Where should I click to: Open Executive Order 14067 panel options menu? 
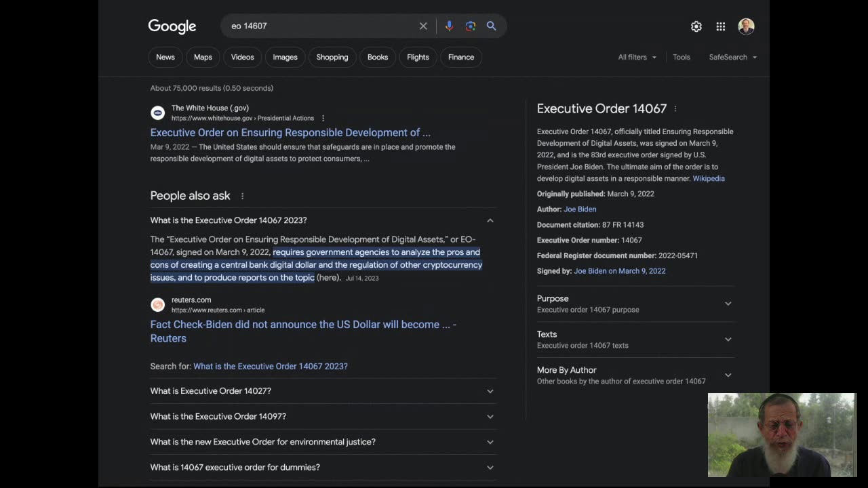click(675, 108)
